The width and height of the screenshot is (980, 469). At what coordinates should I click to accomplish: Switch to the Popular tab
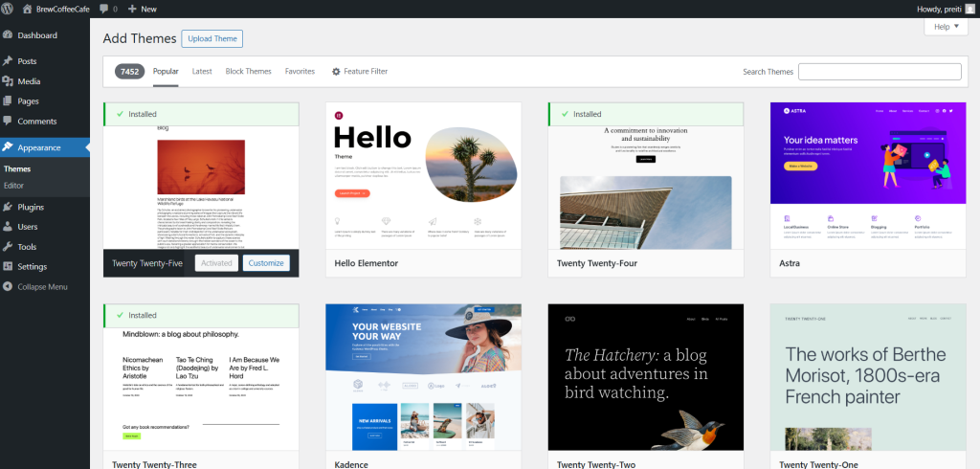pos(166,71)
